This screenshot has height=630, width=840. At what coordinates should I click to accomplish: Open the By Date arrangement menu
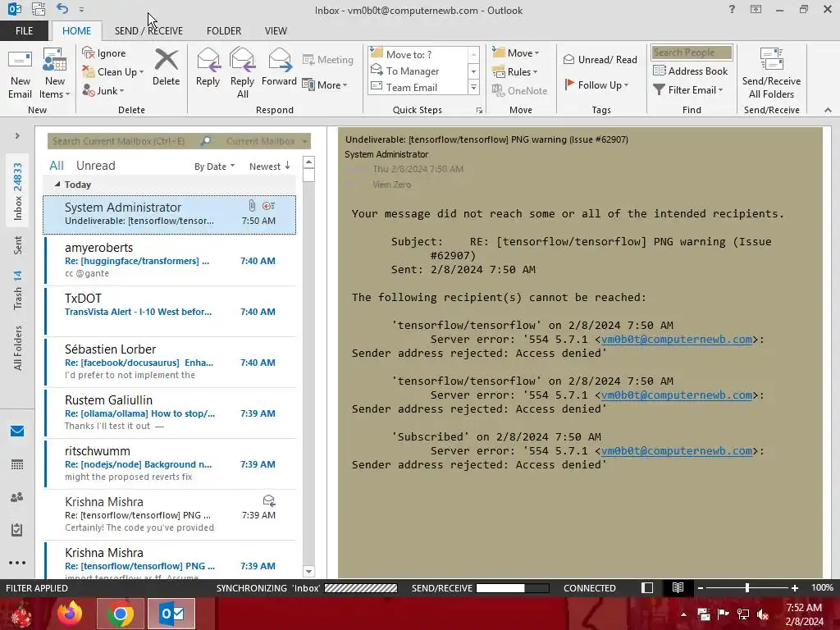[x=214, y=167]
